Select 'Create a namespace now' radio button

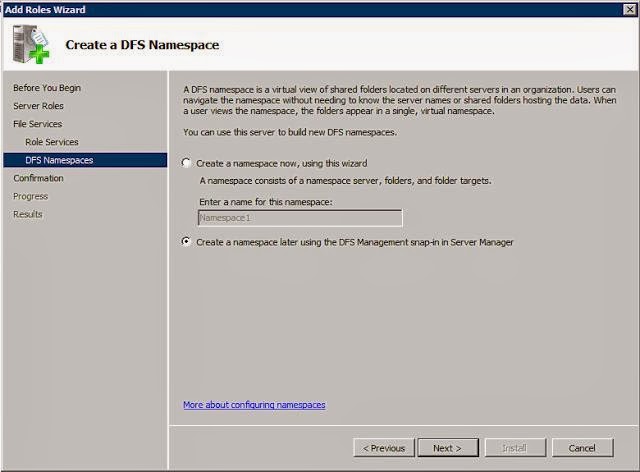tap(186, 163)
